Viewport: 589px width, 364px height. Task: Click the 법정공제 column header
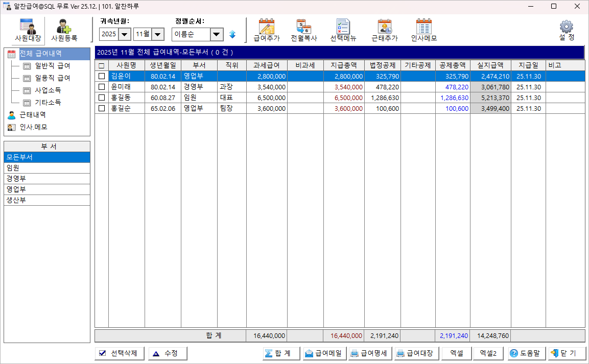click(383, 65)
